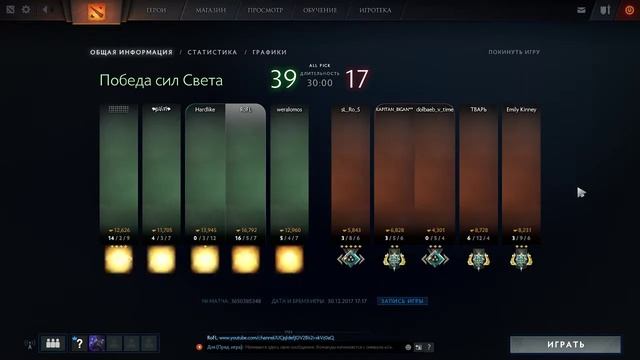
Task: Click the chat help question mark icon
Action: point(429,347)
